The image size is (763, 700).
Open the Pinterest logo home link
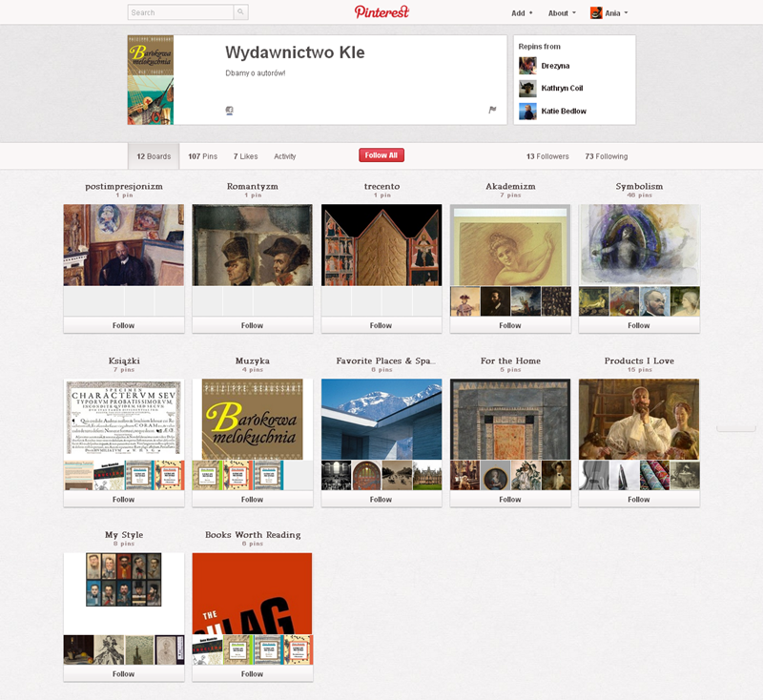point(381,12)
